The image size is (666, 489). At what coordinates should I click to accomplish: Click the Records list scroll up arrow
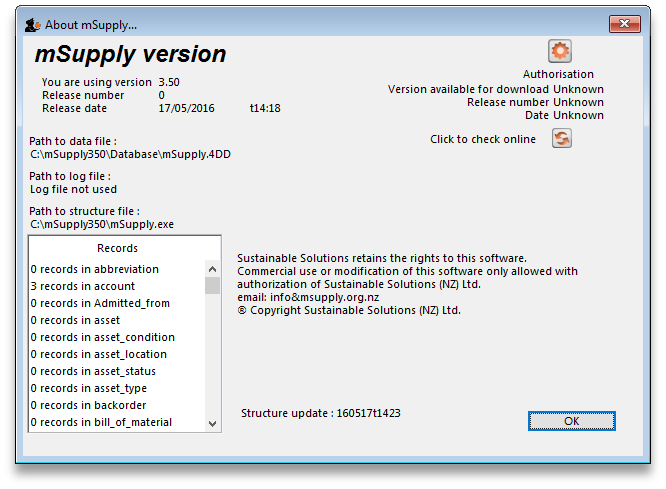[213, 269]
